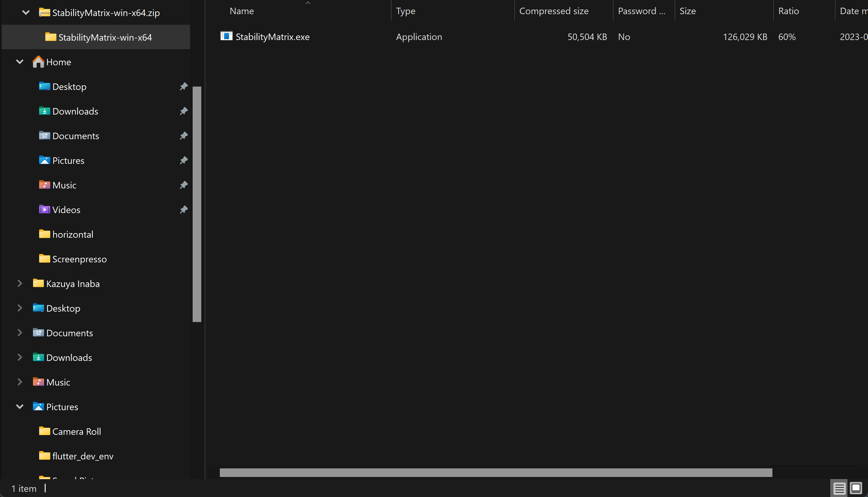868x497 pixels.
Task: Click the pinned Videos folder icon
Action: click(x=44, y=210)
